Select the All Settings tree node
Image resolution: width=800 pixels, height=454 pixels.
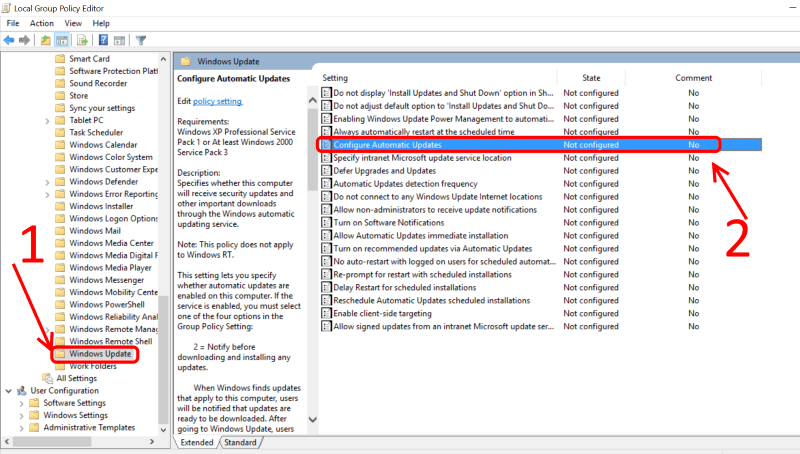tap(76, 378)
